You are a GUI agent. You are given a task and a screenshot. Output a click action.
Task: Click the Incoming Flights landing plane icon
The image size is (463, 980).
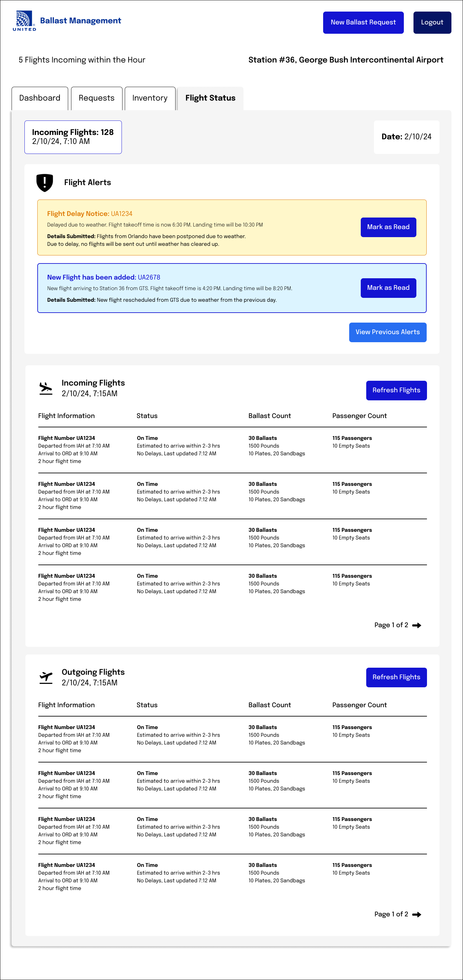46,388
